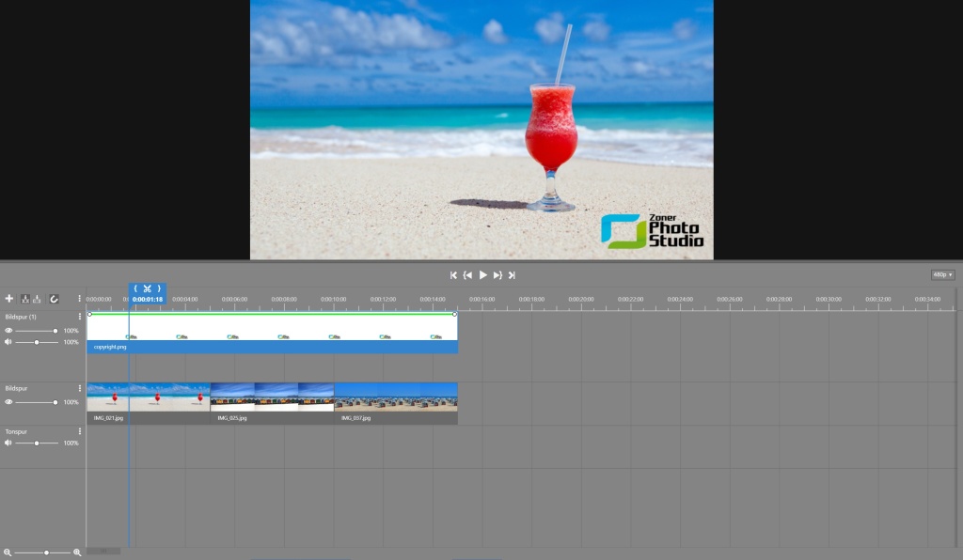Zoom out the timeline with minus magnifier
Screen dimensions: 963x560
[x=8, y=552]
